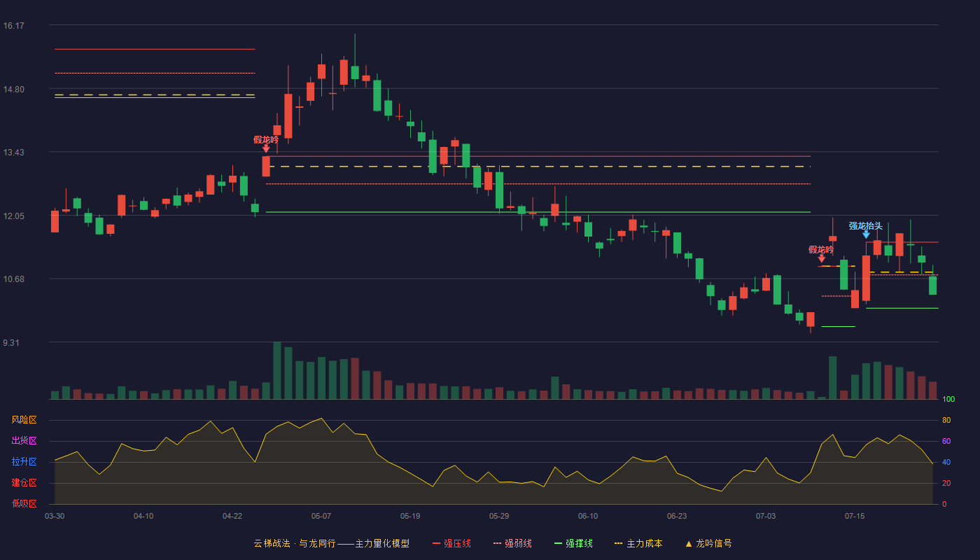Toggle the 强撑线 legend item
Image resolution: width=980 pixels, height=560 pixels.
(x=573, y=543)
